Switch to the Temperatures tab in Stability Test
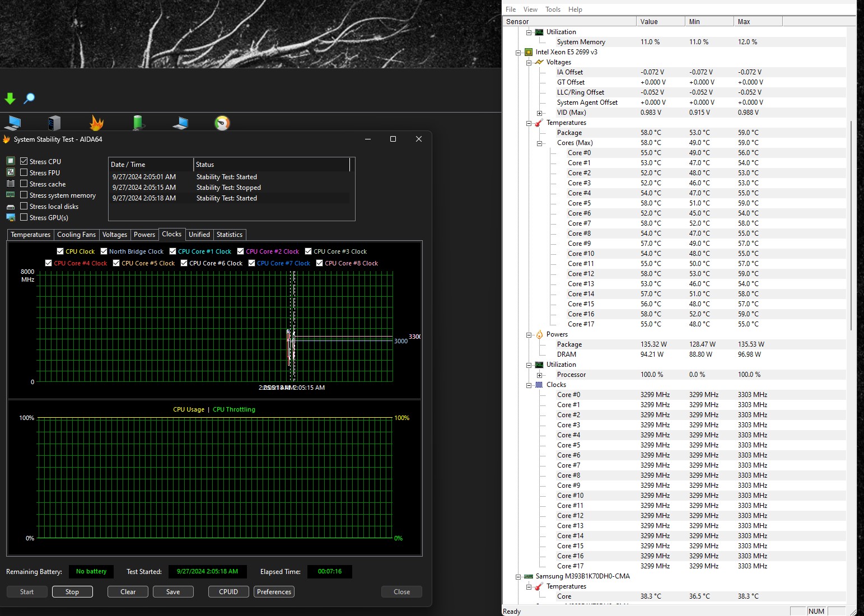This screenshot has width=864, height=616. [x=31, y=235]
